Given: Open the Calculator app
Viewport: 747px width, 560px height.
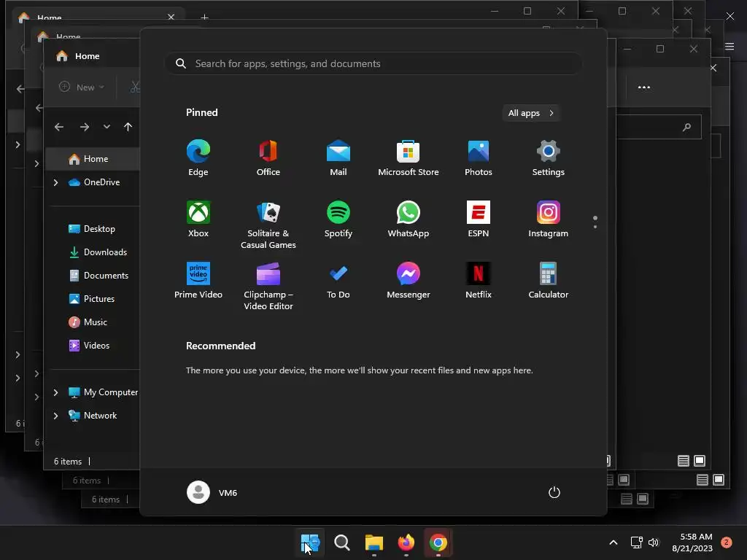Looking at the screenshot, I should pos(549,281).
